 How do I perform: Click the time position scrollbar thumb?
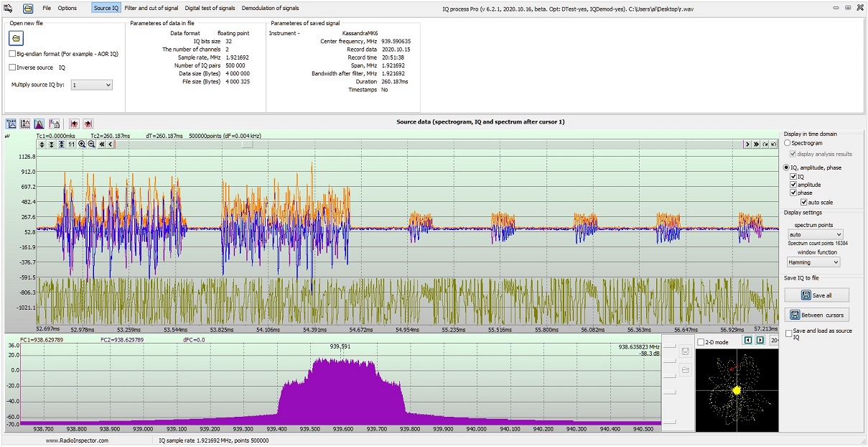coord(247,144)
